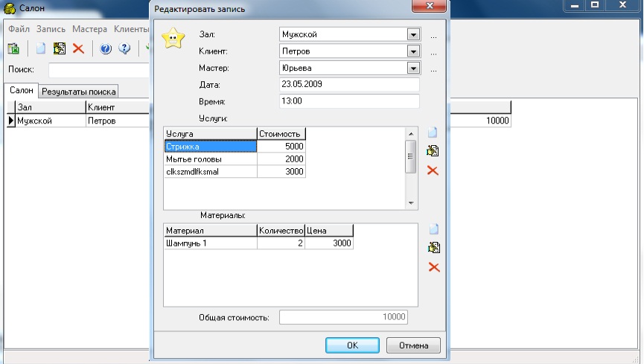Select the Мужской cell in main window grid
The width and height of the screenshot is (644, 364).
coord(51,121)
